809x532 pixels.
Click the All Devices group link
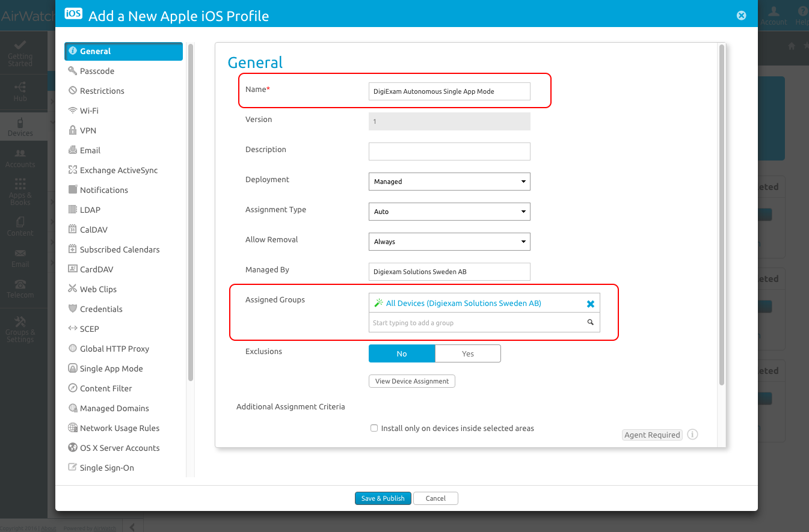point(464,304)
